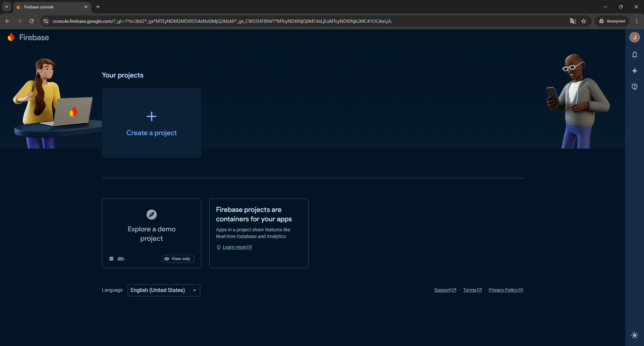The width and height of the screenshot is (644, 346).
Task: Click the plus icon to create project
Action: point(152,116)
